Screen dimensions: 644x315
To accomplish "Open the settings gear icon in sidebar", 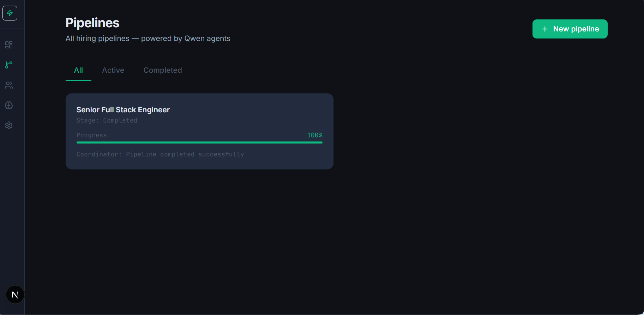I will point(9,125).
